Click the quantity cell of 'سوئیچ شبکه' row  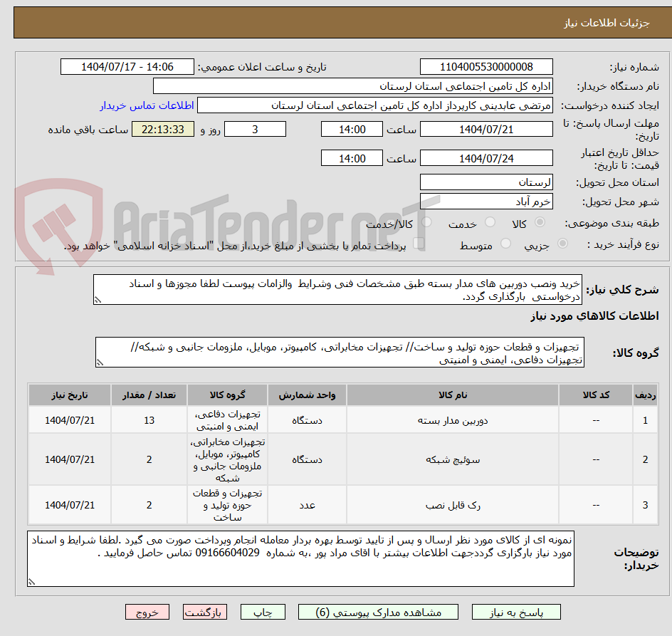[149, 460]
